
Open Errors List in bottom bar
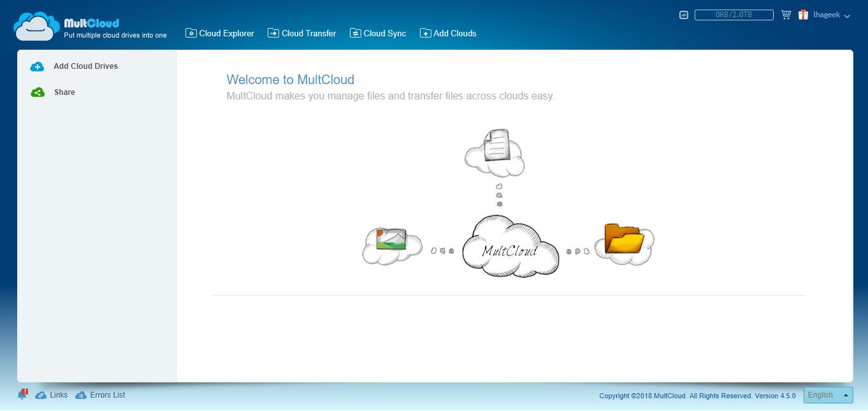click(x=108, y=395)
